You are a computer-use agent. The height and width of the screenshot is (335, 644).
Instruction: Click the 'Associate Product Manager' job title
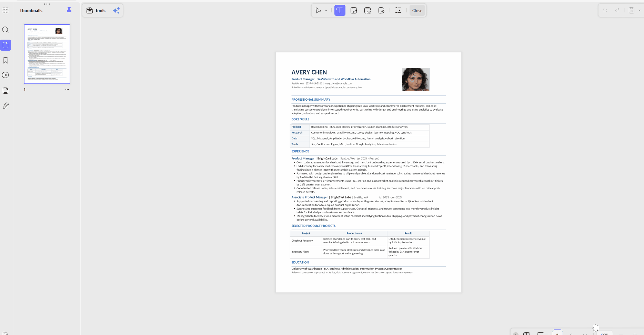(x=310, y=197)
